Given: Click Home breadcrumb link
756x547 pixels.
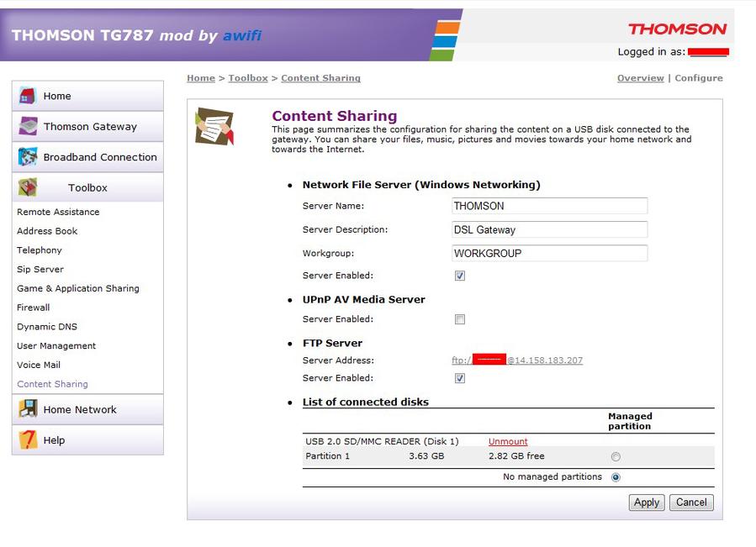Looking at the screenshot, I should point(201,78).
